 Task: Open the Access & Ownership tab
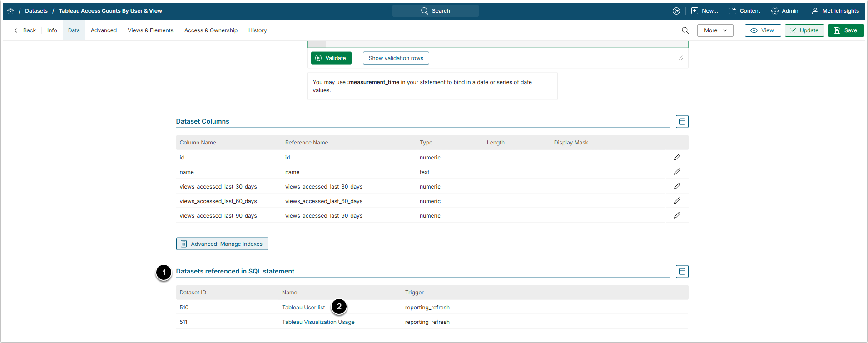click(211, 30)
